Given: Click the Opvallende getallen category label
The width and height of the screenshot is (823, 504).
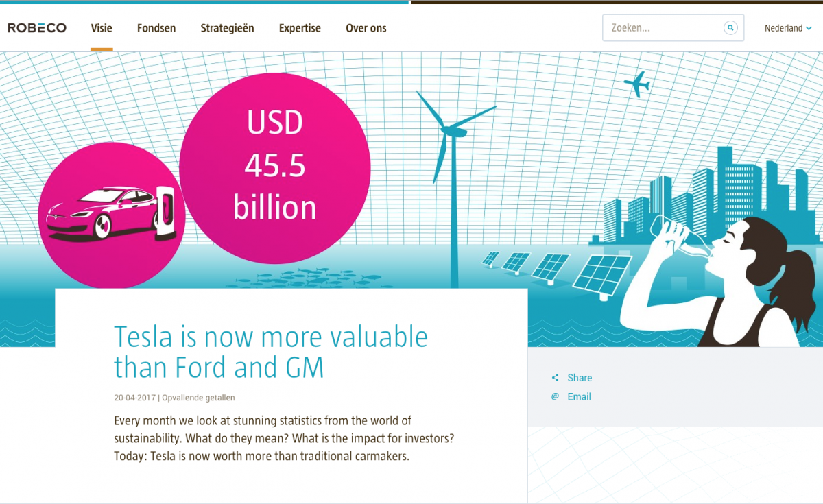Looking at the screenshot, I should (198, 398).
